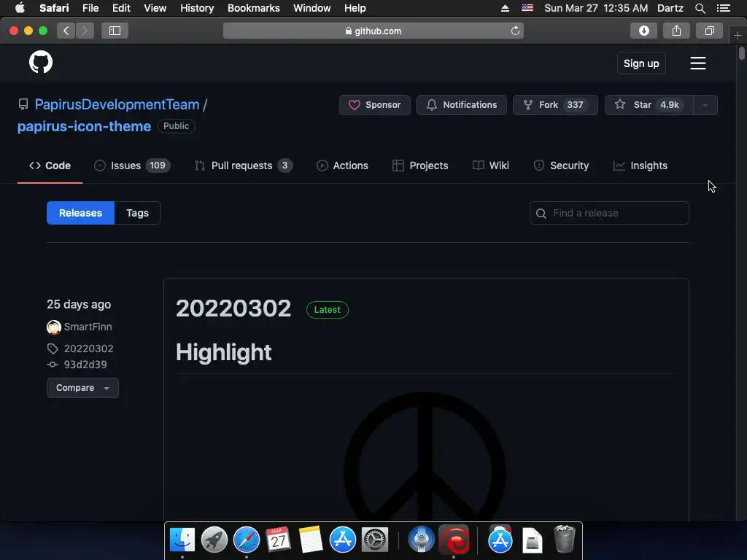The width and height of the screenshot is (747, 560).
Task: Open the Share button in Safari's toolbar
Action: pyautogui.click(x=676, y=31)
